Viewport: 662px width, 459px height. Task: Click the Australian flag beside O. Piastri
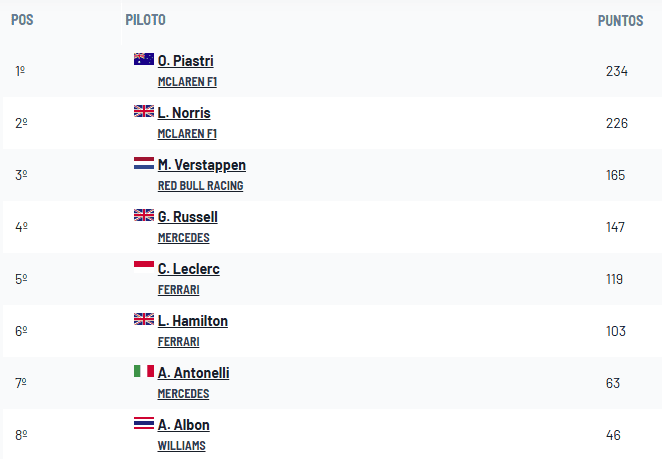[144, 59]
